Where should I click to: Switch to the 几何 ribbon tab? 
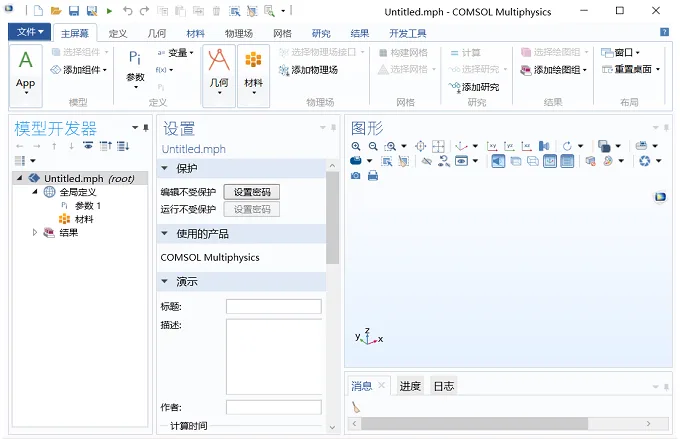157,33
